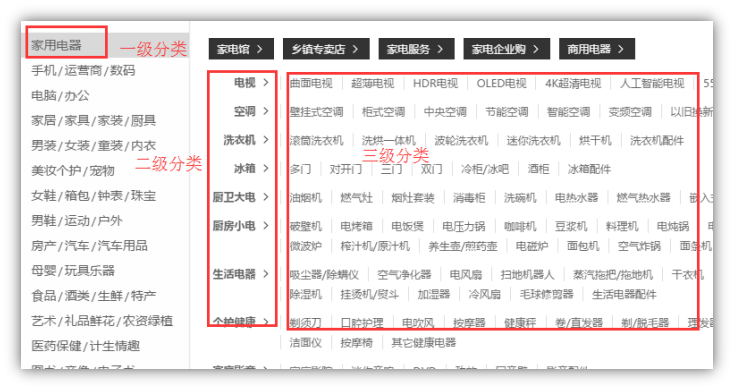This screenshot has height=390, width=735.
Task: Open the 烘干机 link
Action: (595, 141)
